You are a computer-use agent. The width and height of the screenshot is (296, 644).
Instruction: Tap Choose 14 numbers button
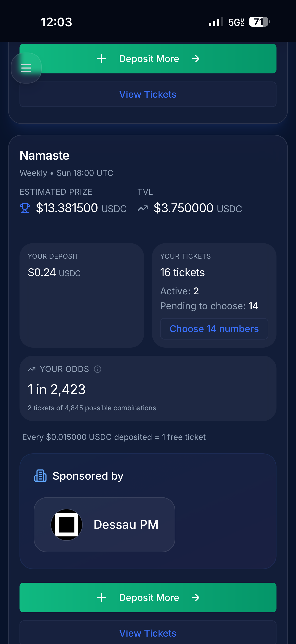[x=214, y=329]
